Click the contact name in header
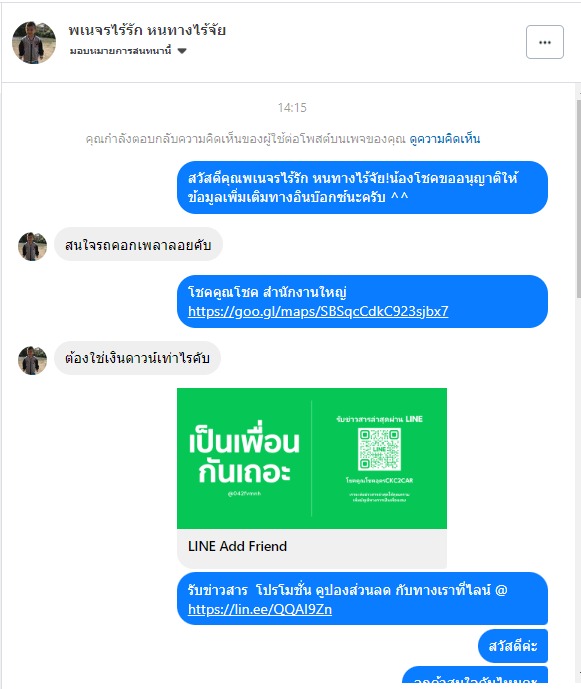 pos(147,30)
